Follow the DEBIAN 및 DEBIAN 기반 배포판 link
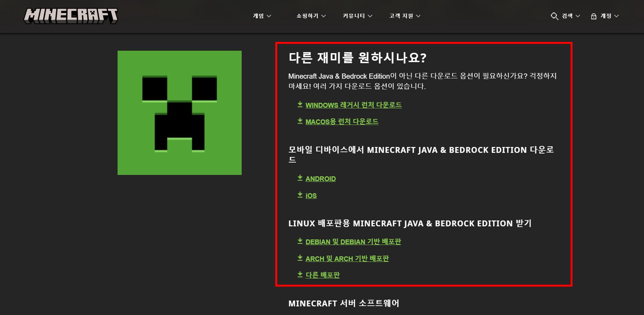This screenshot has width=644, height=315. pyautogui.click(x=353, y=242)
